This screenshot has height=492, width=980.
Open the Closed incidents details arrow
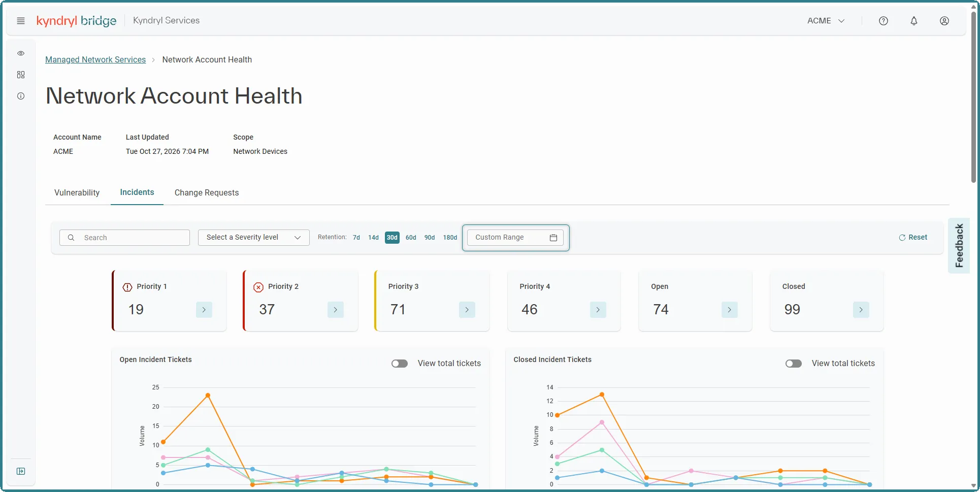pos(861,310)
